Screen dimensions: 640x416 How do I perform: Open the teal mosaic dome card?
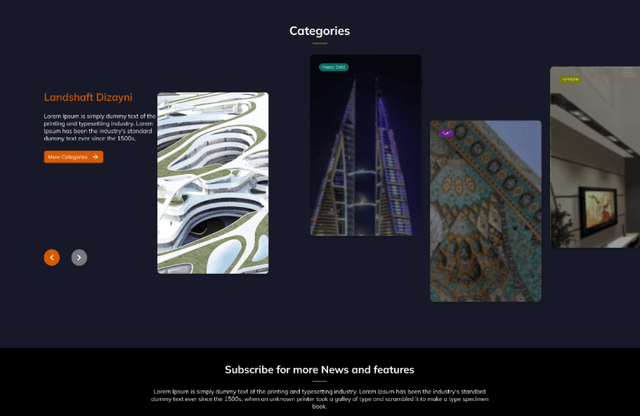(x=485, y=215)
